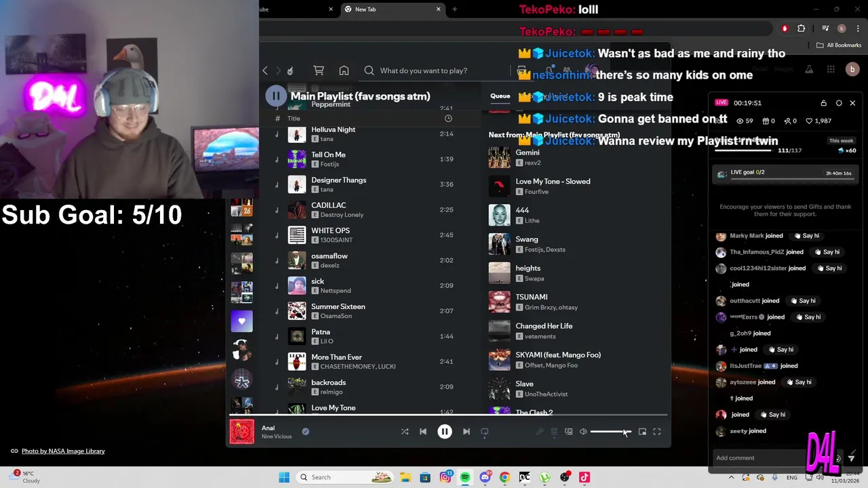Toggle the queue icon in player bar

[554, 432]
